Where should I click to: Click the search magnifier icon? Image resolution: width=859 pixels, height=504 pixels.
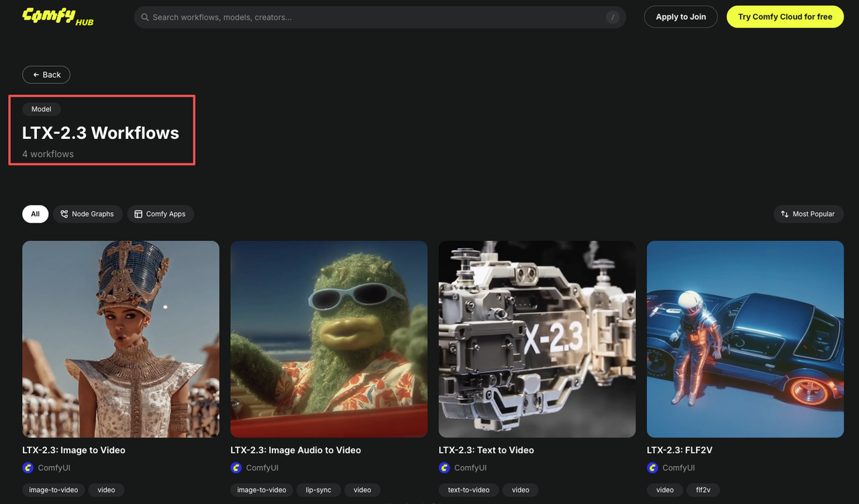click(144, 17)
